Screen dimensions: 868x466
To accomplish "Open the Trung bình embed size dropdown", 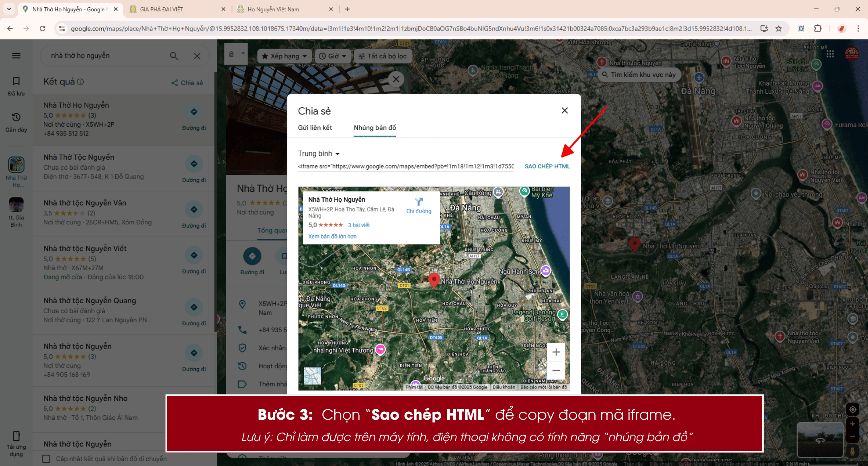I will pyautogui.click(x=318, y=154).
